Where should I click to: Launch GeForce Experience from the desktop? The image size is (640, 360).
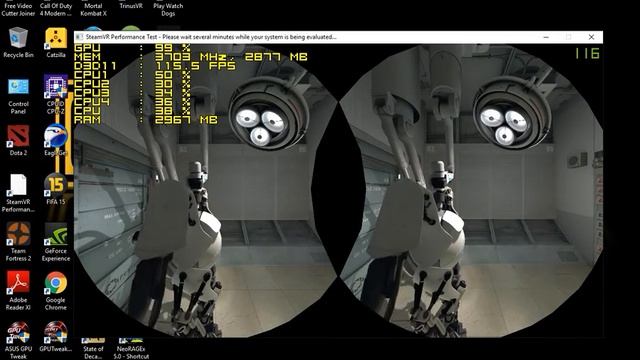pos(56,242)
